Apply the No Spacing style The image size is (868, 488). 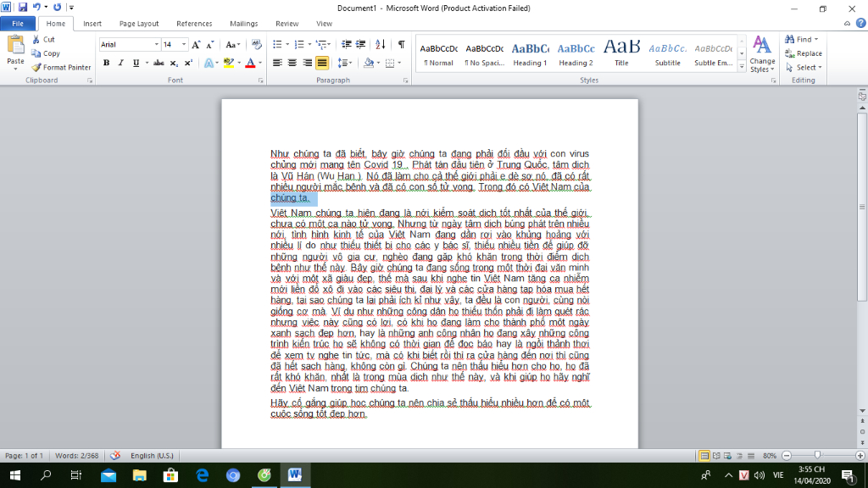484,53
